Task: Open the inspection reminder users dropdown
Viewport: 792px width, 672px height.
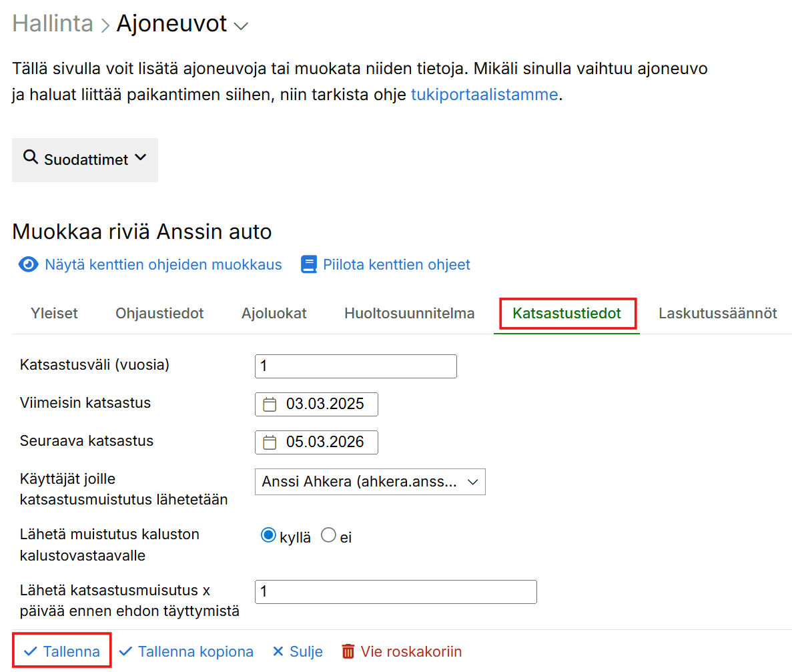Action: 370,482
